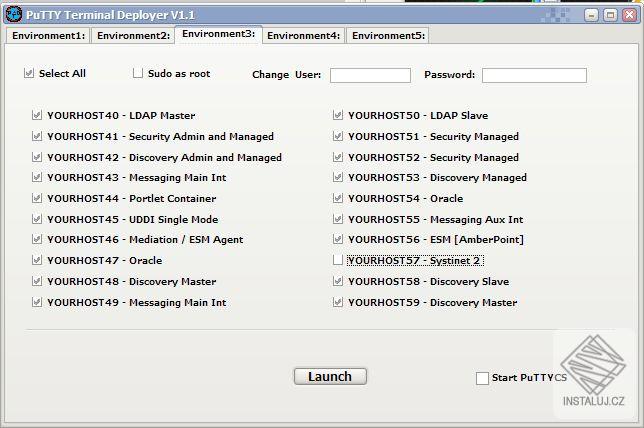Image resolution: width=644 pixels, height=428 pixels.
Task: Go to the Environment5 tab
Action: pos(389,36)
